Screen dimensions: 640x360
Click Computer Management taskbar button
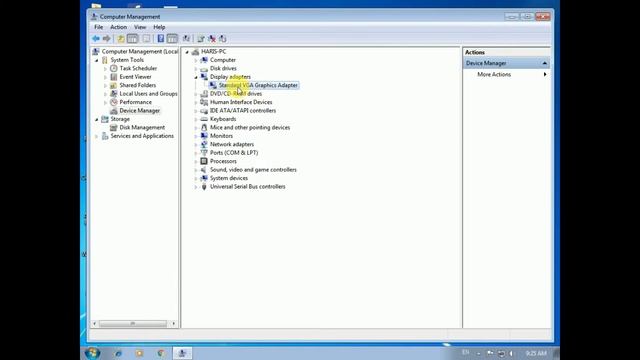point(182,353)
